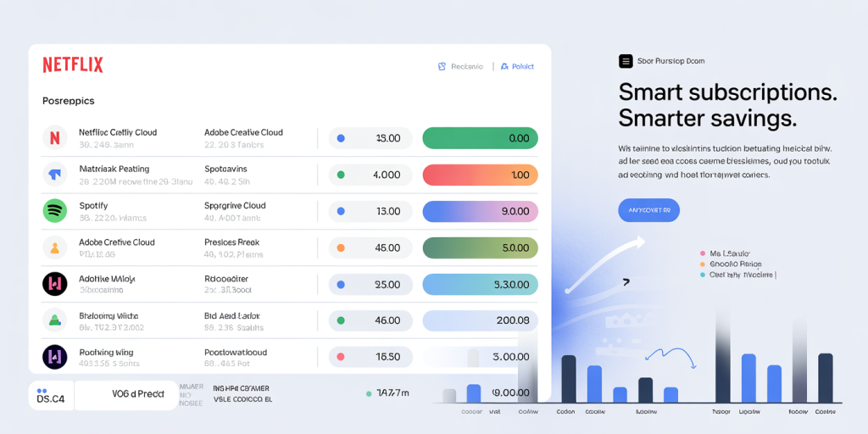
Task: Click the orange person icon for Adobe Cretive Cloud
Action: (55, 248)
